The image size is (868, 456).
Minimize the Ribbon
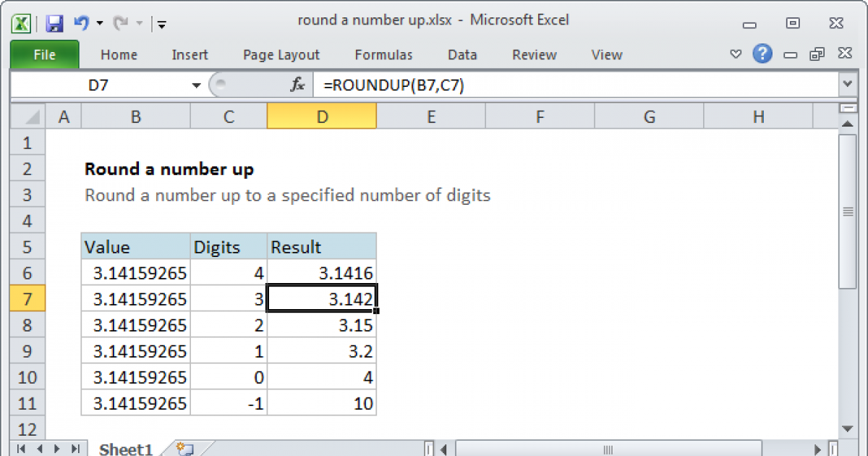[x=736, y=54]
